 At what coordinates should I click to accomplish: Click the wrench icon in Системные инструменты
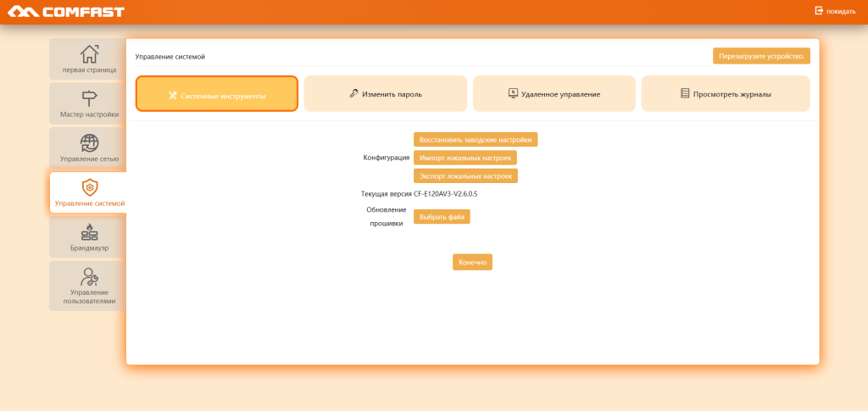(x=172, y=95)
